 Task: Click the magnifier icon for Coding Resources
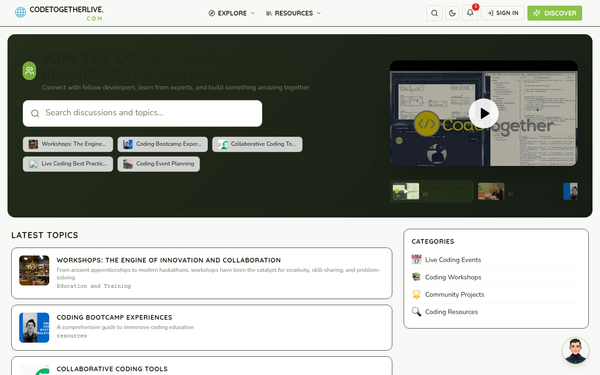pyautogui.click(x=416, y=311)
